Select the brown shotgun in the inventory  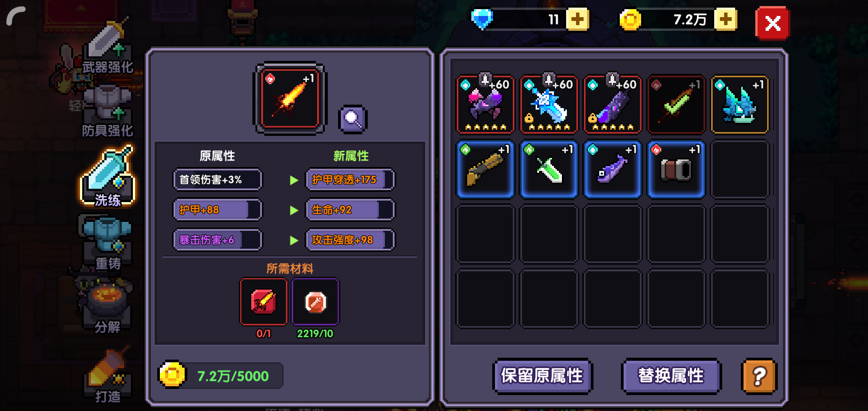click(x=485, y=169)
